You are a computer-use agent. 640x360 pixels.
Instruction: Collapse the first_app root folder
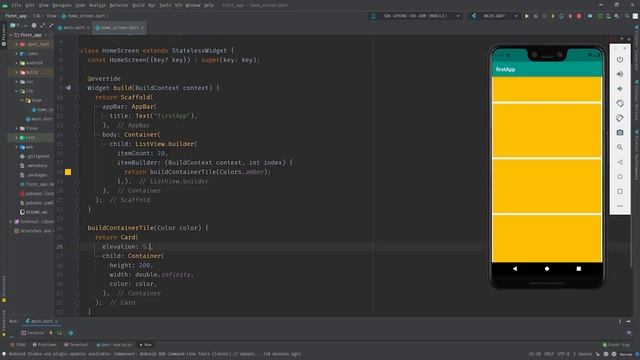click(11, 35)
